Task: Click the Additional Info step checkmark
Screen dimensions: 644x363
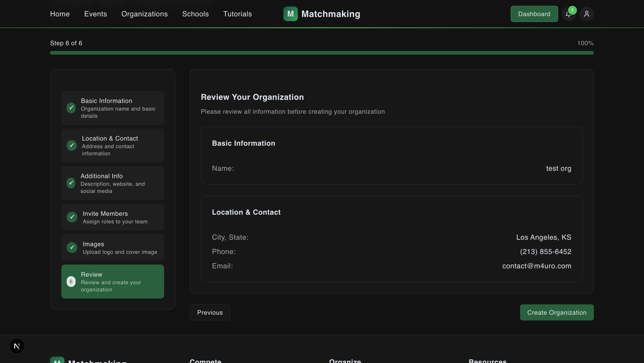Action: [x=71, y=183]
